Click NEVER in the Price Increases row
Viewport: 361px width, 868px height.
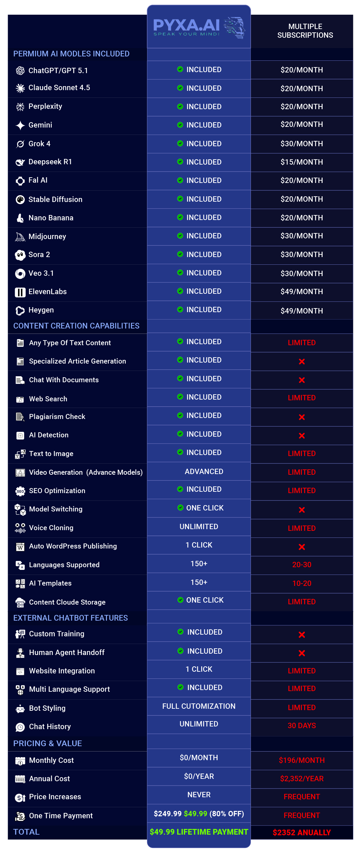199,795
